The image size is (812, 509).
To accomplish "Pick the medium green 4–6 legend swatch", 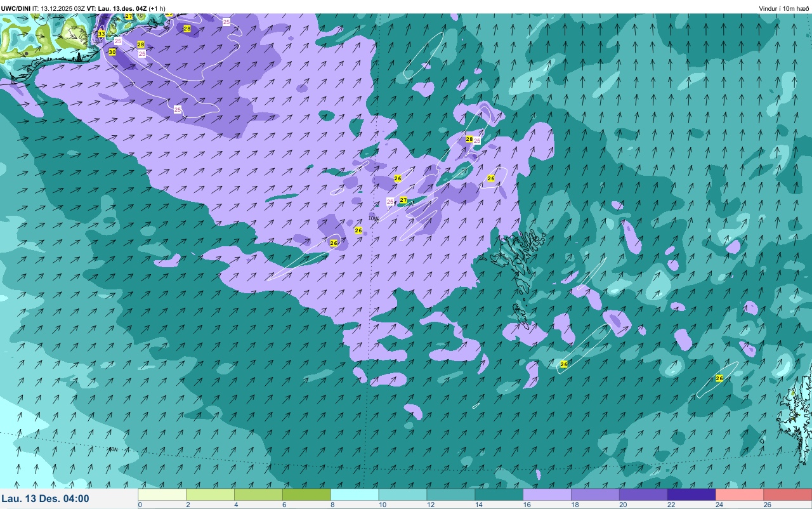I will 259,494.
